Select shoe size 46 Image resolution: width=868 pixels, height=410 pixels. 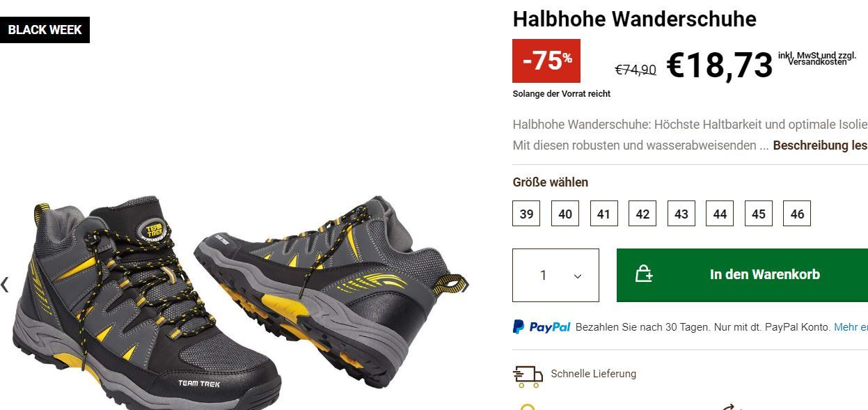(797, 214)
